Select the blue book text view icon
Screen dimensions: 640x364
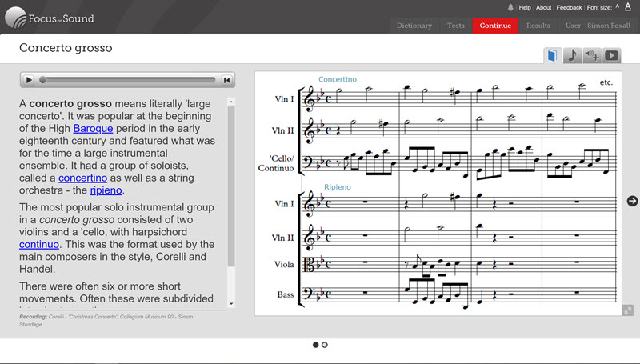point(552,55)
